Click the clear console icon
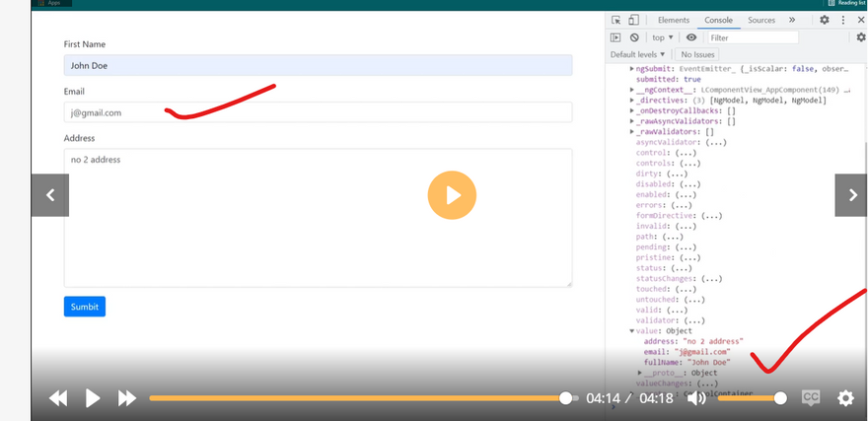Viewport: 868px width, 421px height. 634,37
